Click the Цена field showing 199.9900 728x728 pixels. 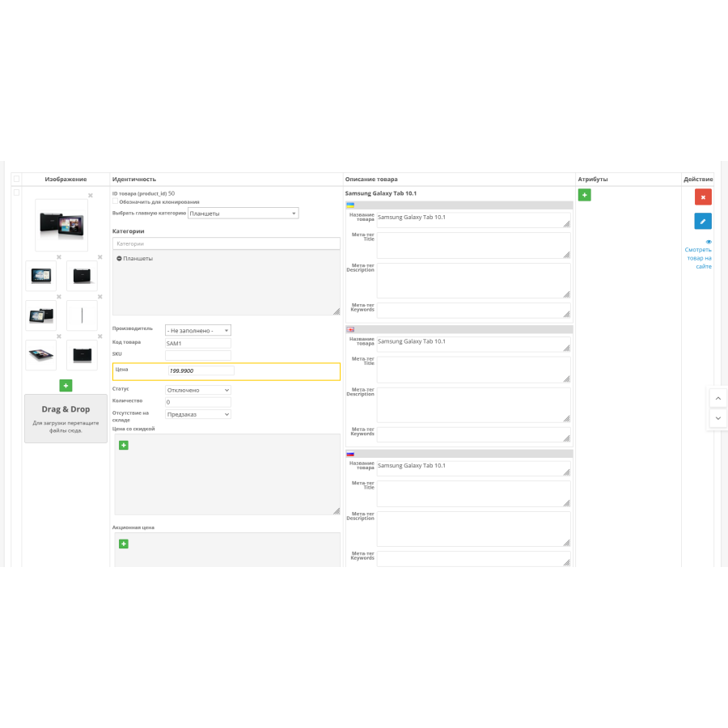tap(201, 370)
